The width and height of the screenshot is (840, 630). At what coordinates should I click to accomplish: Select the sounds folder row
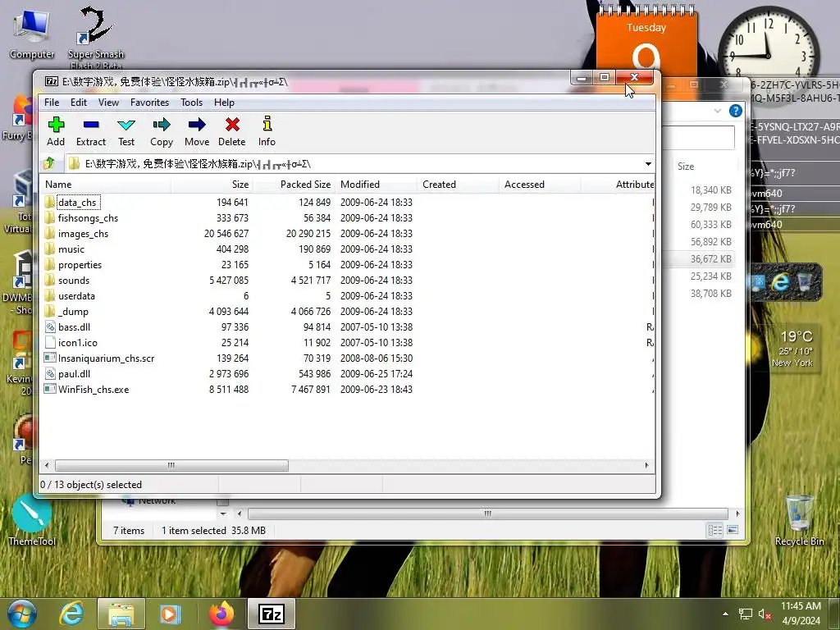(x=347, y=281)
